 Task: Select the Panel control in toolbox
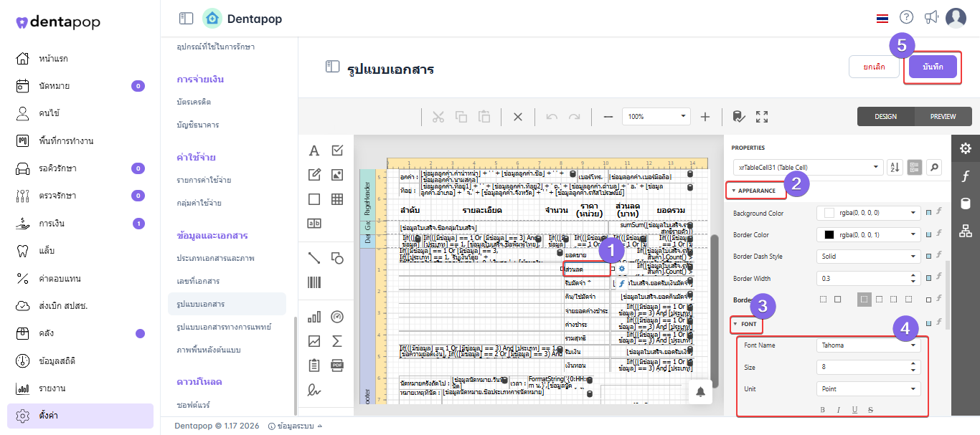[314, 199]
